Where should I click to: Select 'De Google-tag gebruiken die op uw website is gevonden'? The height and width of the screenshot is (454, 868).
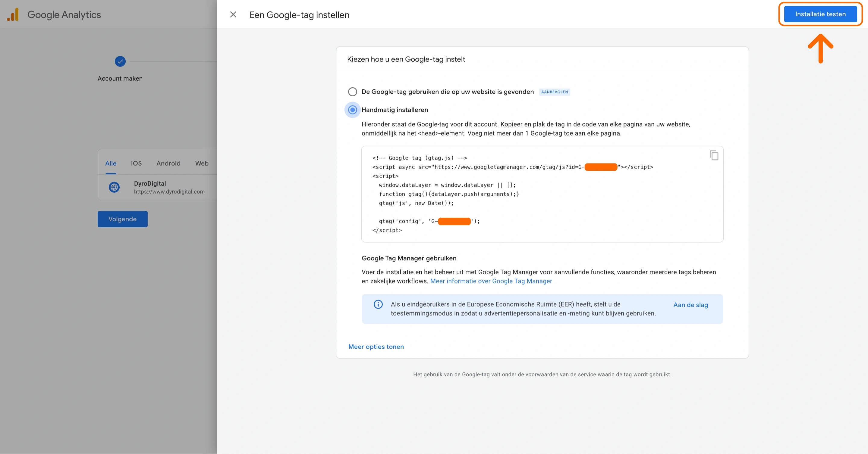coord(352,92)
